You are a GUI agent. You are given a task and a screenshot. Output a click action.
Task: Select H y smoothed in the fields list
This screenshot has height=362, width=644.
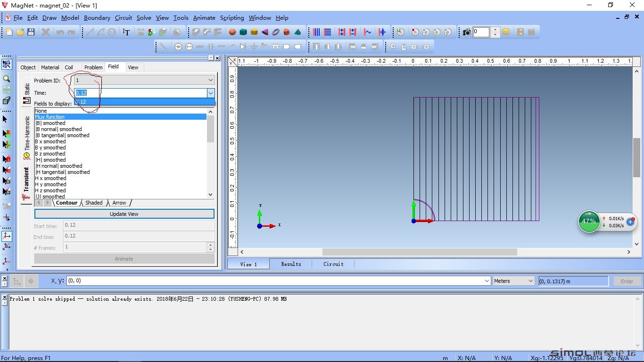coord(121,184)
